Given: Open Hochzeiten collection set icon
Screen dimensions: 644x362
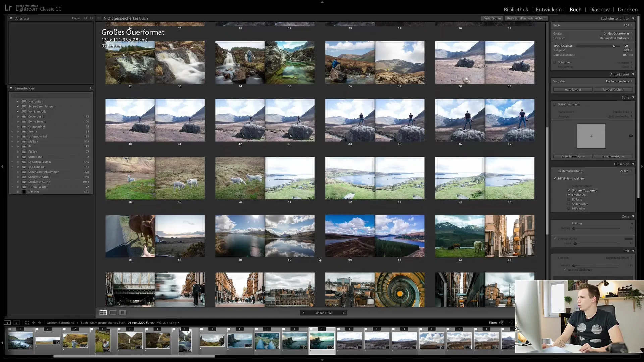Looking at the screenshot, I should pyautogui.click(x=24, y=102).
